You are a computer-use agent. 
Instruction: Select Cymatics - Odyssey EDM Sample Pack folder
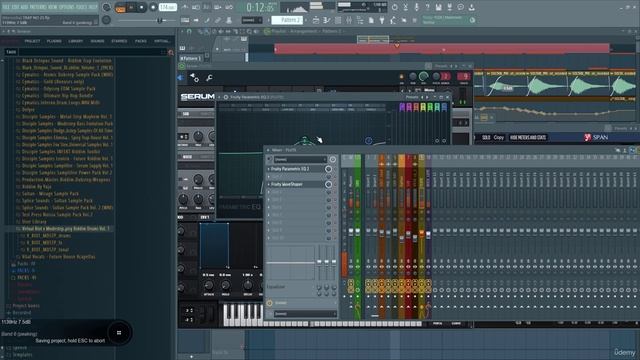(58, 89)
